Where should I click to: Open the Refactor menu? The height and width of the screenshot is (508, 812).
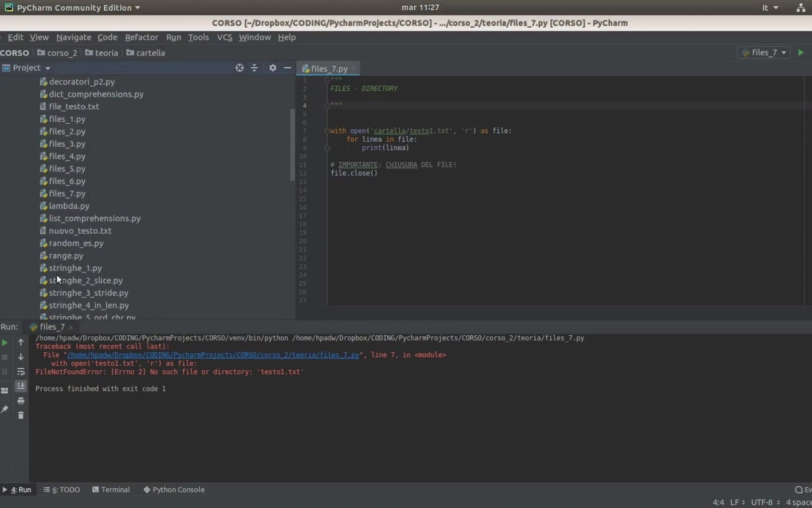[141, 37]
